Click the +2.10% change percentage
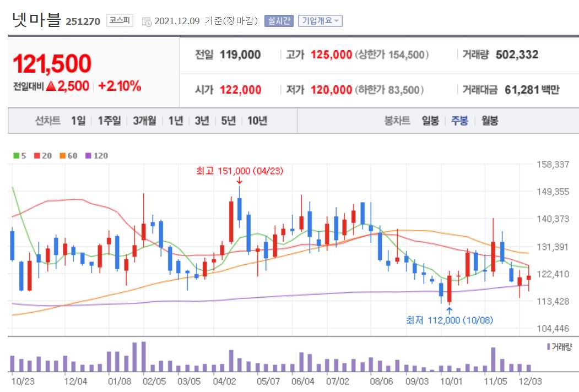 point(120,86)
